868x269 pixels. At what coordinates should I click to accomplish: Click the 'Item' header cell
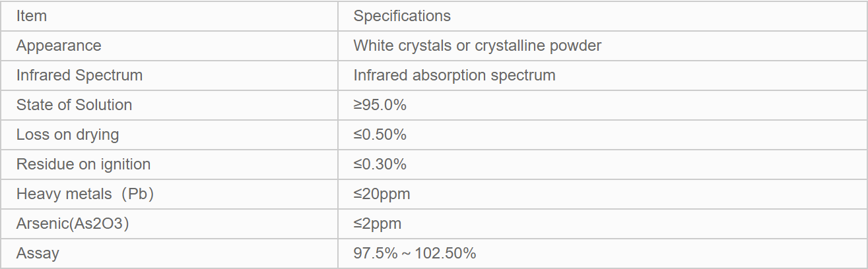[32, 16]
